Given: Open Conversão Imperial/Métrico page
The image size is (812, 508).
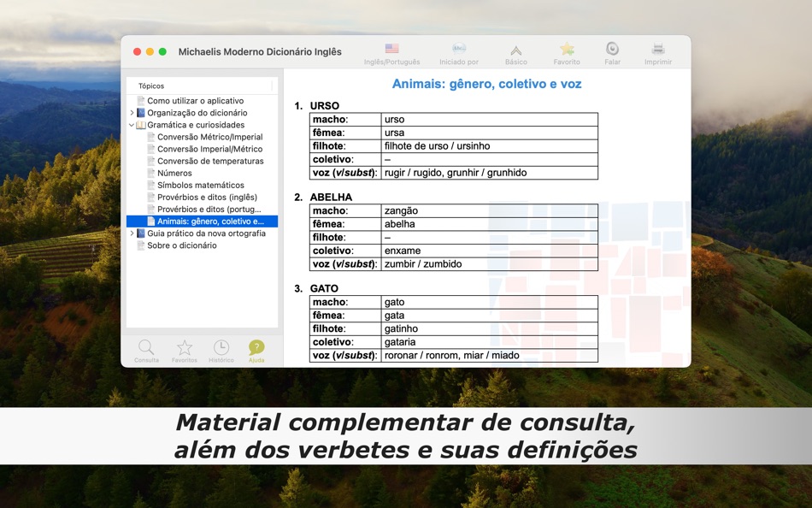Looking at the screenshot, I should click(x=209, y=149).
